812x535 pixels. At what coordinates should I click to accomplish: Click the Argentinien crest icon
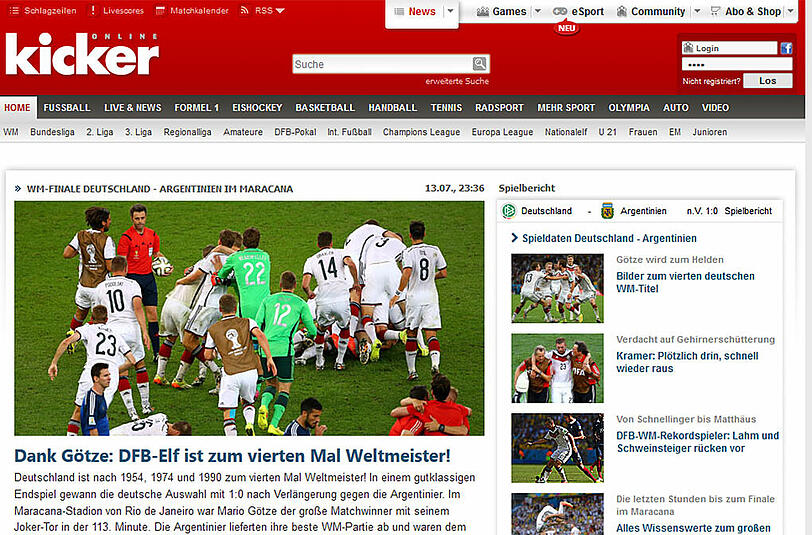[607, 211]
